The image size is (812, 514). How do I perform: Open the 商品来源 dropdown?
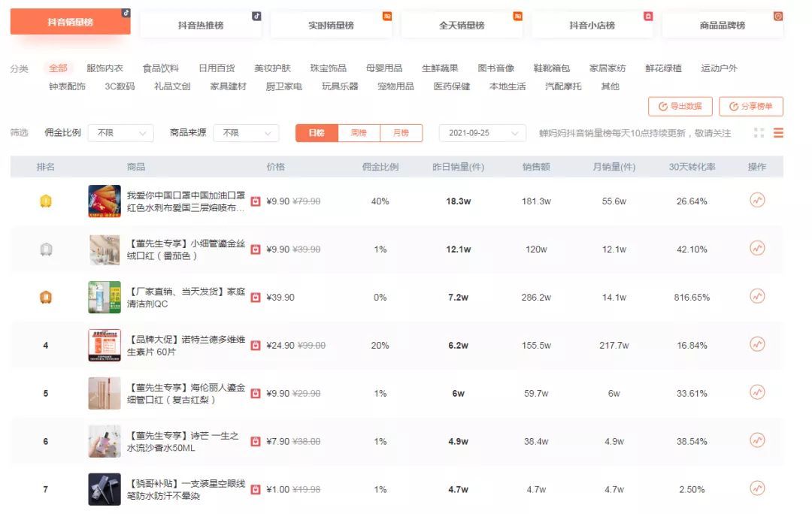click(x=246, y=133)
